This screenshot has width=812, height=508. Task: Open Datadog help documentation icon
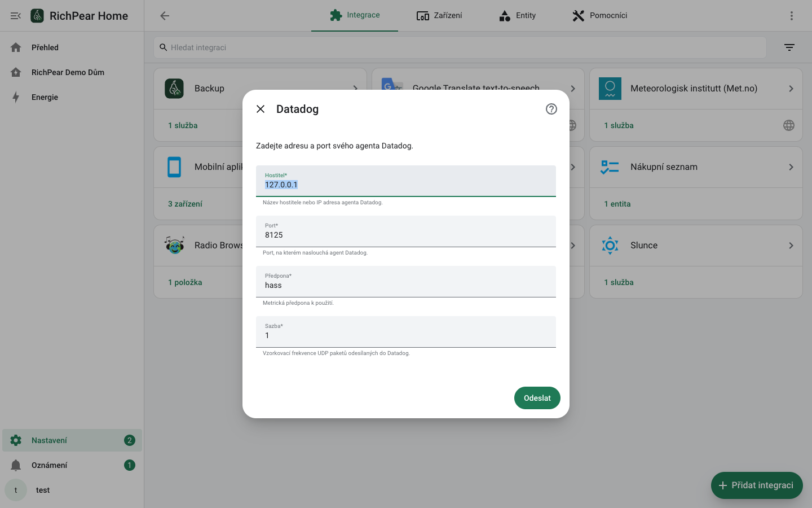551,109
